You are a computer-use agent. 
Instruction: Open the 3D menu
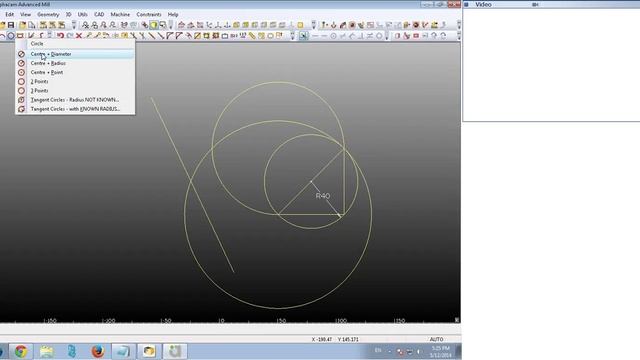pyautogui.click(x=69, y=14)
